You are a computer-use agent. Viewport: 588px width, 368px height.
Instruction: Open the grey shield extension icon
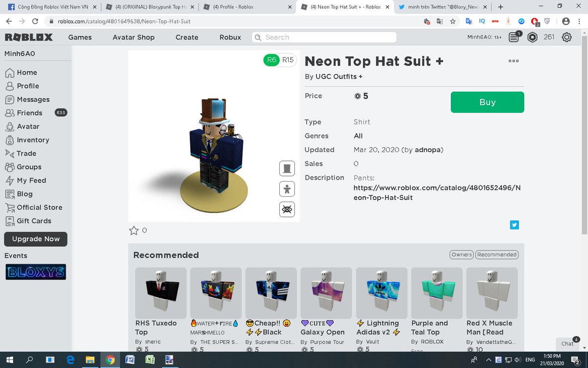pos(547,22)
